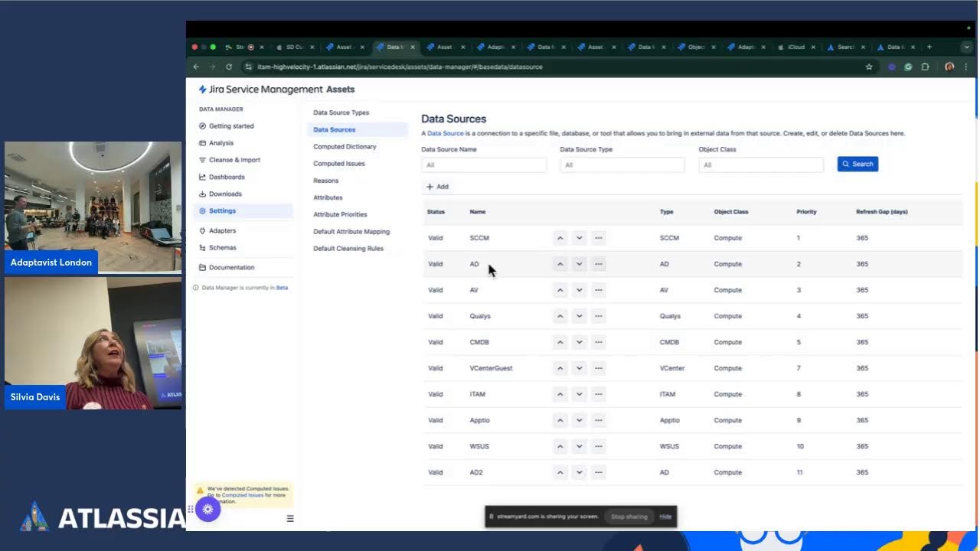Move SCCM data source down
The width and height of the screenshot is (980, 551).
click(x=579, y=238)
